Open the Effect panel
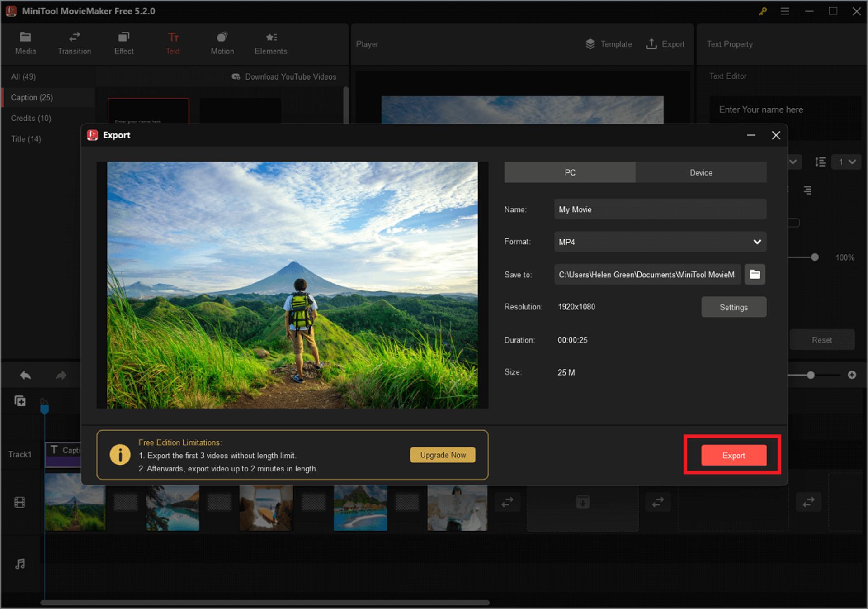Viewport: 868px width, 609px height. tap(123, 43)
